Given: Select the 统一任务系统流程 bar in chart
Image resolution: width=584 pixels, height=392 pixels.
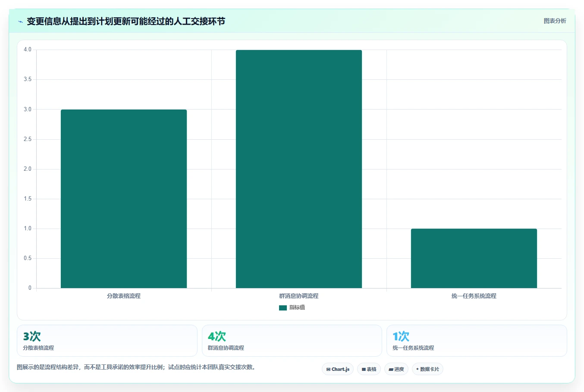Looking at the screenshot, I should pos(474,258).
